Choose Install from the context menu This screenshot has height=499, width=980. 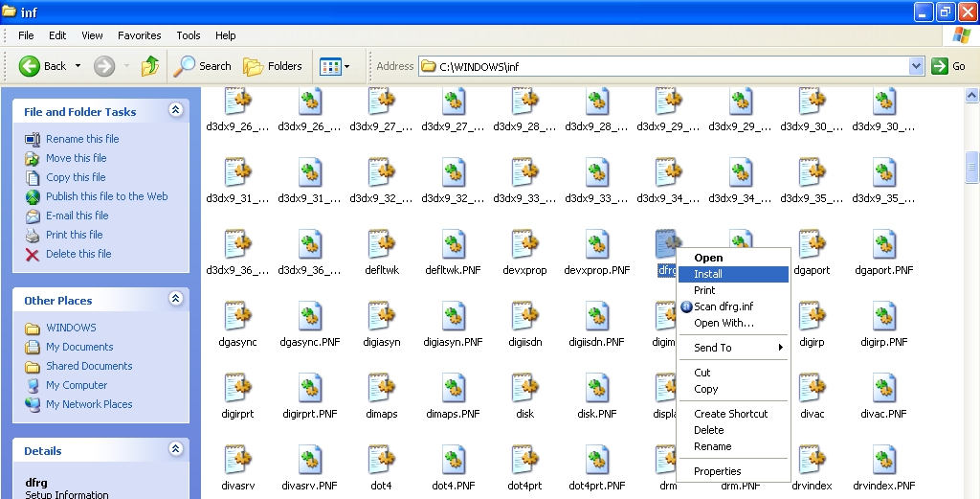pyautogui.click(x=708, y=274)
